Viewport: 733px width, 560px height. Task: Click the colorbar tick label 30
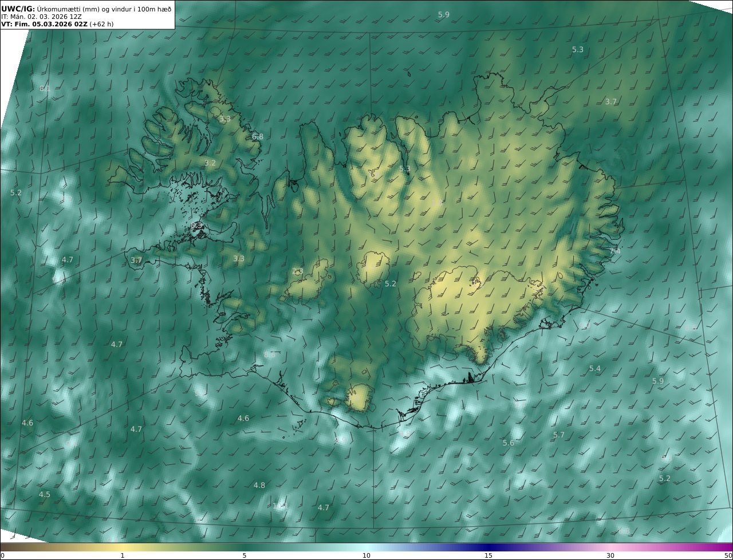(610, 555)
